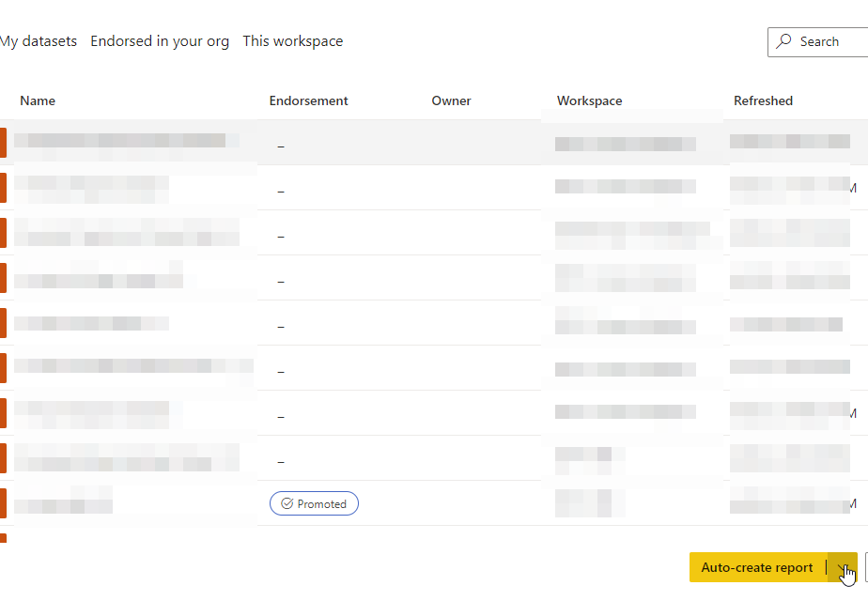The height and width of the screenshot is (601, 868).
Task: Click the orange dataset icon in first row
Action: pyautogui.click(x=3, y=143)
